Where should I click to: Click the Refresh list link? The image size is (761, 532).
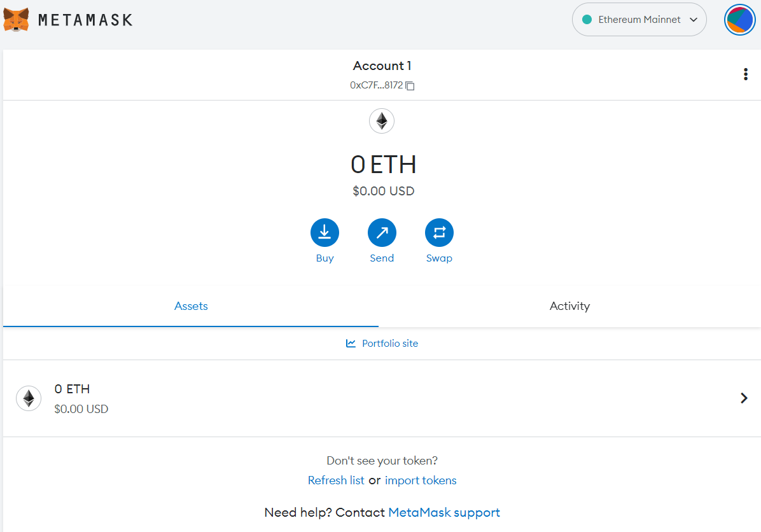(x=336, y=480)
